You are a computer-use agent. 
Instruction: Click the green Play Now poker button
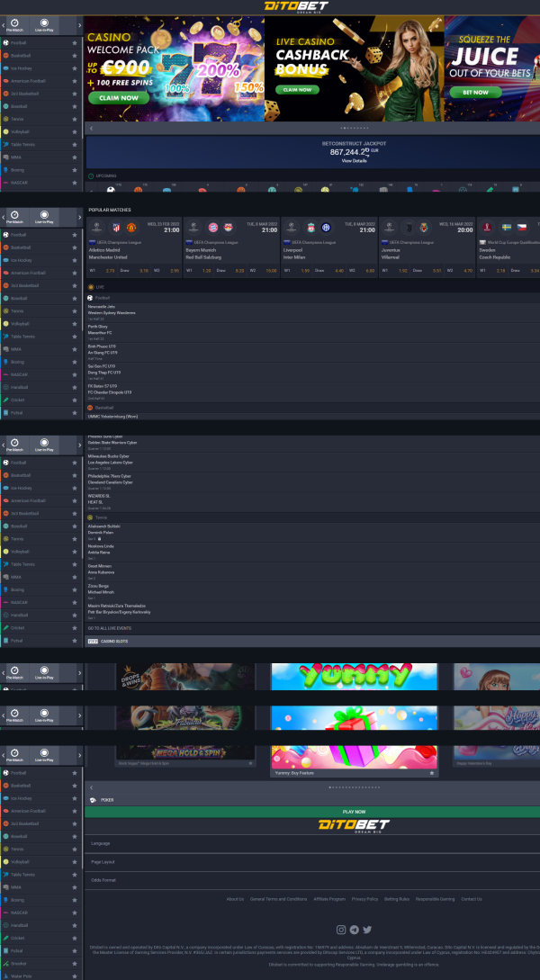click(312, 812)
